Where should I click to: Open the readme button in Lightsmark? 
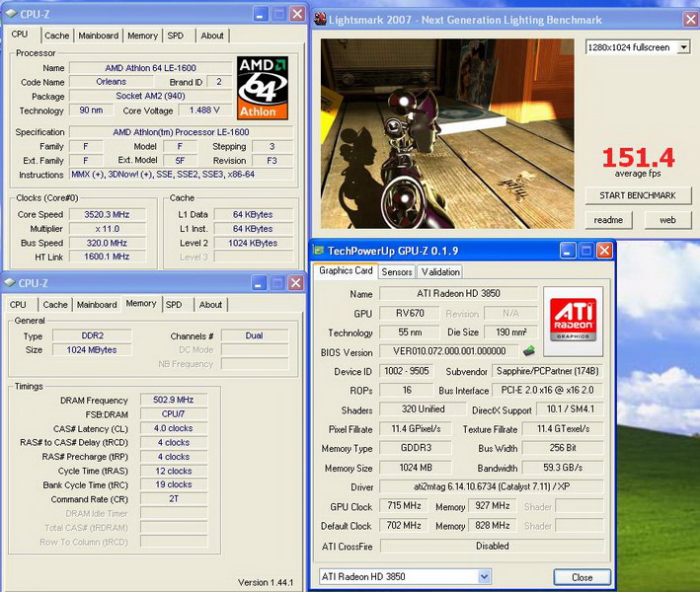click(608, 220)
